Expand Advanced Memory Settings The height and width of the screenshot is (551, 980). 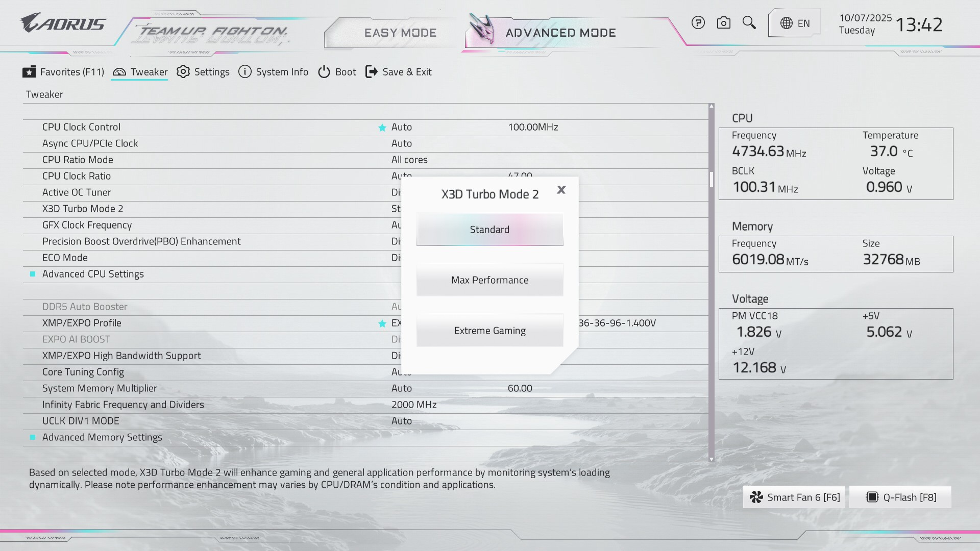102,437
